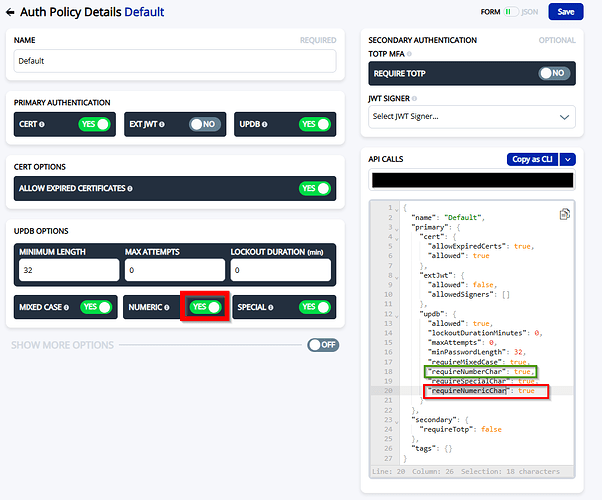Switch the Form/JSON view toggle
602x500 pixels.
click(x=510, y=12)
